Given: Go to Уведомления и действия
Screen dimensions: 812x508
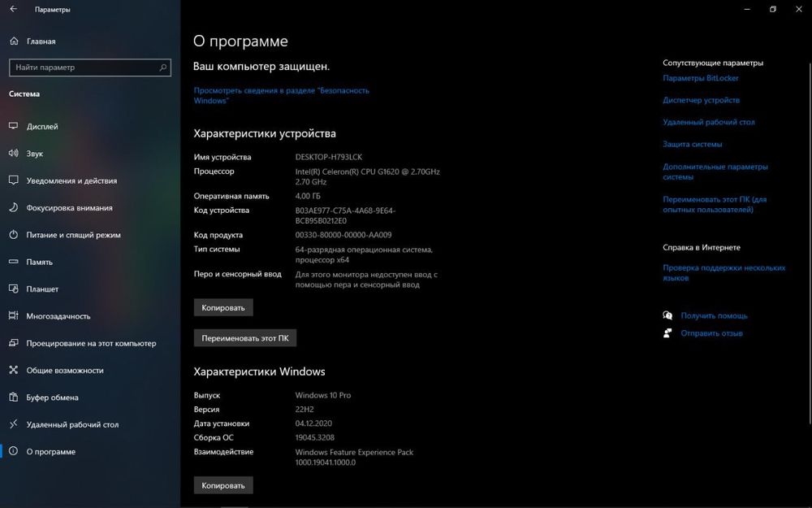Looking at the screenshot, I should (x=90, y=180).
